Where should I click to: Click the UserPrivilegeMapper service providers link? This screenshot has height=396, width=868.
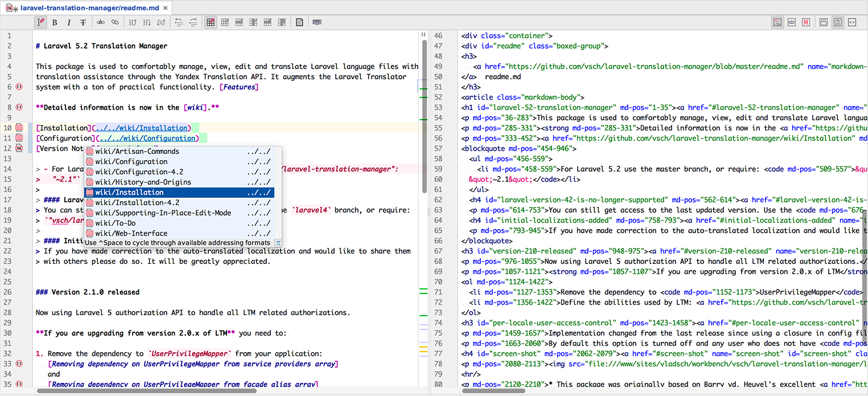[x=193, y=364]
